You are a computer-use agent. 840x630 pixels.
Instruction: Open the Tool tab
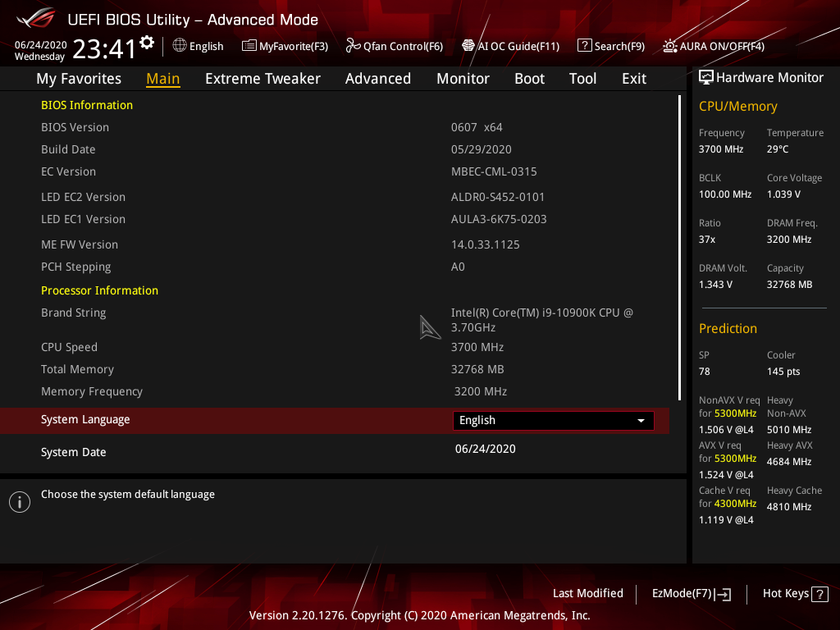[582, 79]
